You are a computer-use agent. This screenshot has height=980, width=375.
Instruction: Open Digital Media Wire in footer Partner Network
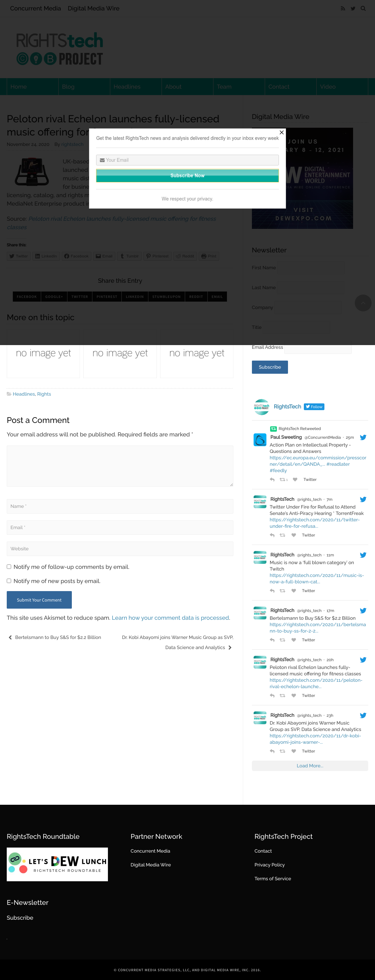click(x=150, y=865)
